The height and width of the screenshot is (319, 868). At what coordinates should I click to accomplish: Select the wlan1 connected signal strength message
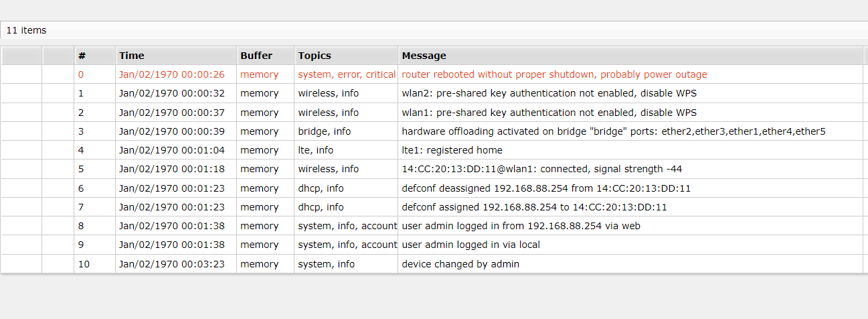click(541, 169)
